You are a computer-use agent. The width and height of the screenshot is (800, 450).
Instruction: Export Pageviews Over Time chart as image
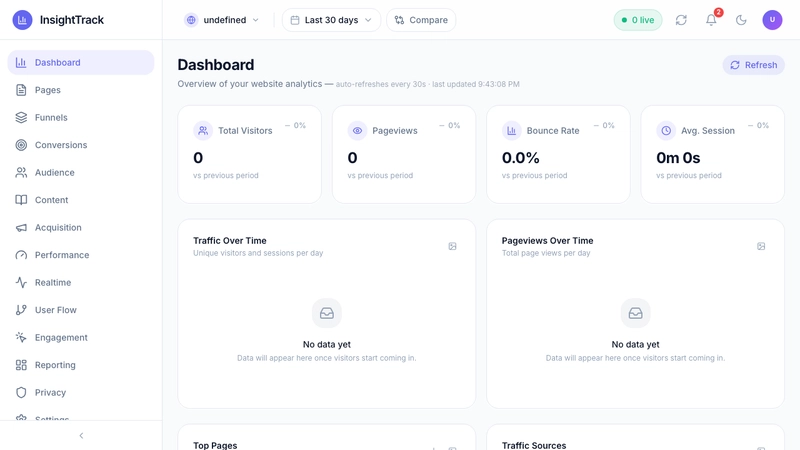pos(761,246)
